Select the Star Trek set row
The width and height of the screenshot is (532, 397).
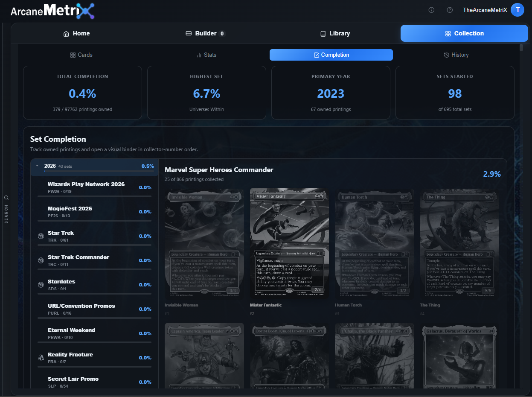[94, 236]
